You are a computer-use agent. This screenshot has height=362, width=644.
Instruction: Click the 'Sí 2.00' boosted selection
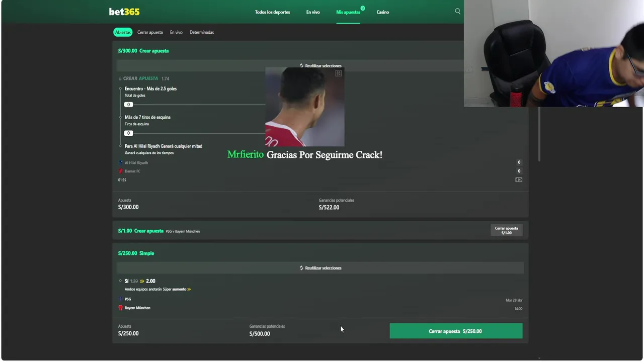coord(140,281)
